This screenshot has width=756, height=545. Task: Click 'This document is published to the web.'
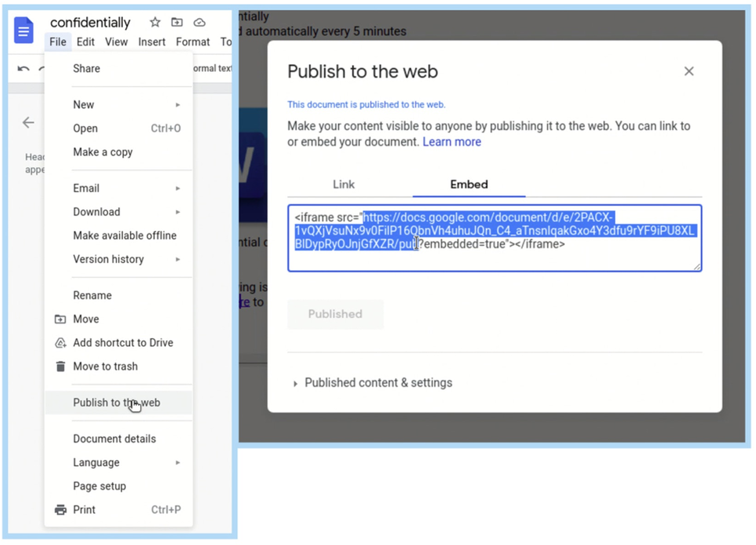point(366,105)
